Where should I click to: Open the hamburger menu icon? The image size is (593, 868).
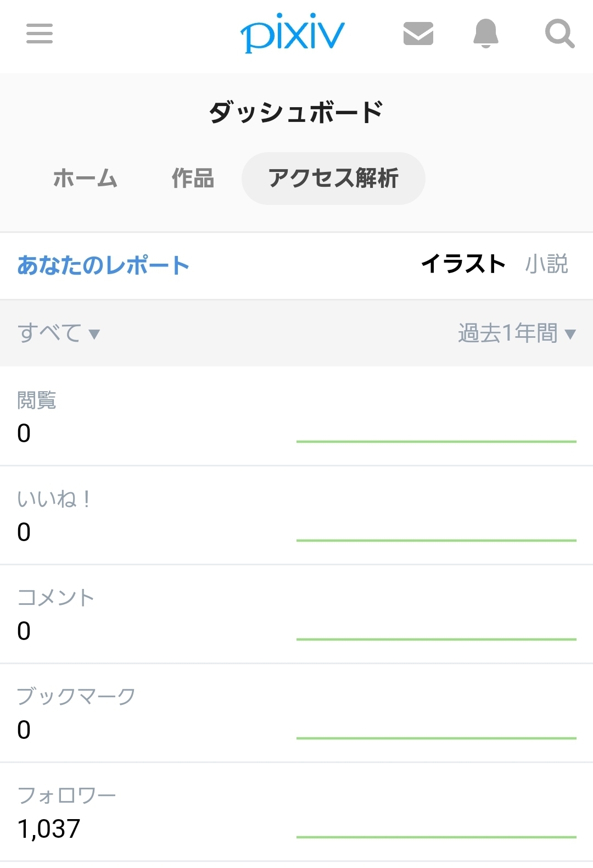click(x=40, y=34)
